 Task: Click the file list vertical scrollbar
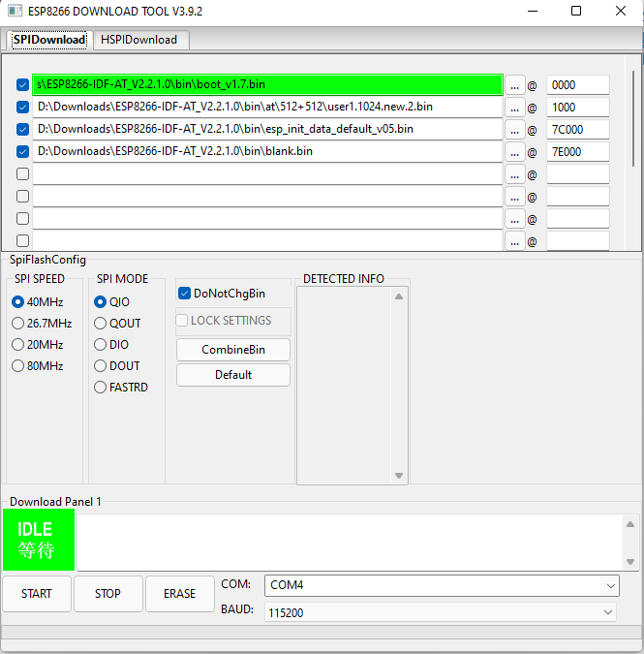point(633,119)
